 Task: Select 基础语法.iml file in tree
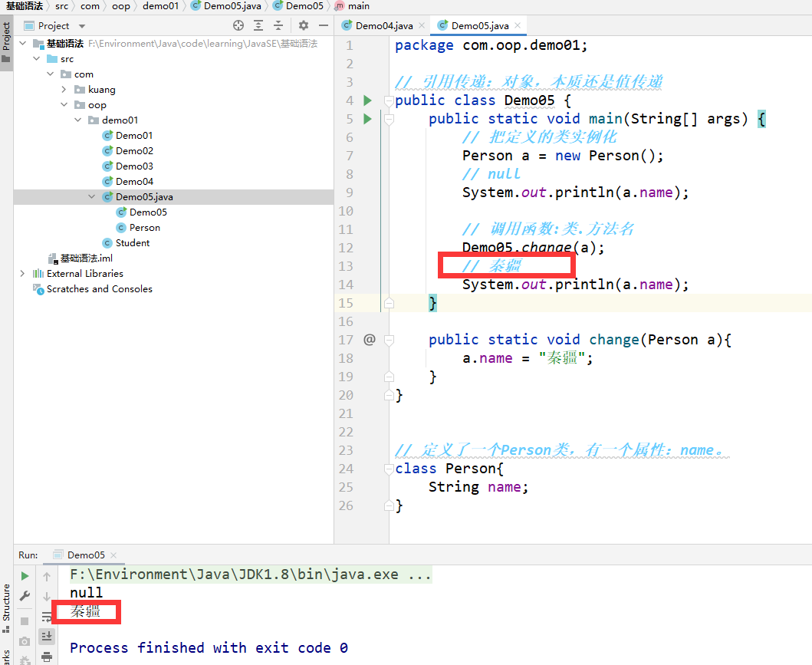pos(86,258)
